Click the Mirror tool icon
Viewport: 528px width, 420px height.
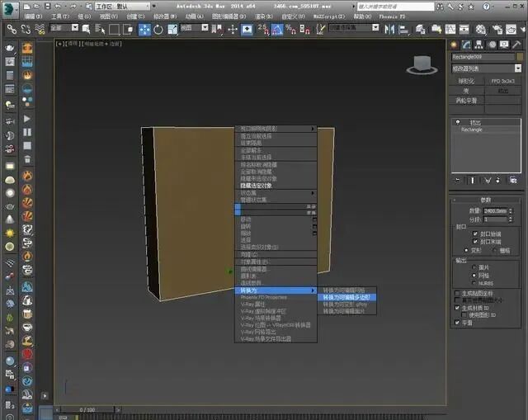coord(389,30)
